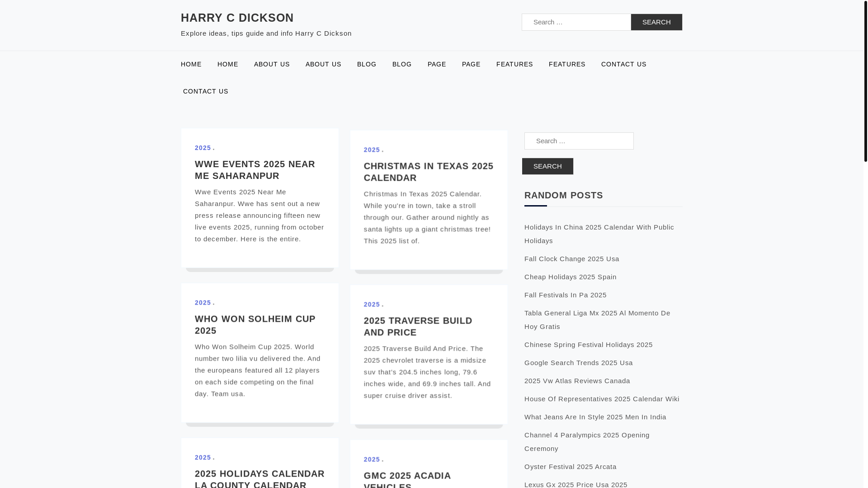Image resolution: width=868 pixels, height=488 pixels.
Task: Go to the second BLOG menu item
Action: point(402,64)
